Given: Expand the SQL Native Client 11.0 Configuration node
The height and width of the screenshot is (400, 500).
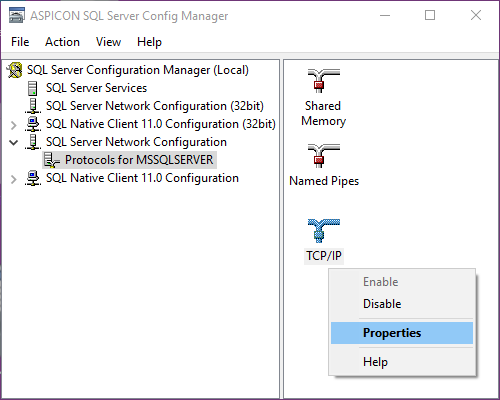Looking at the screenshot, I should (13, 179).
